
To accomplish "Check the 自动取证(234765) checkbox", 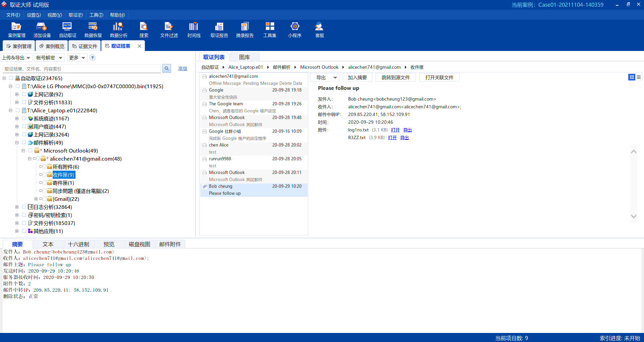I will click(11, 78).
